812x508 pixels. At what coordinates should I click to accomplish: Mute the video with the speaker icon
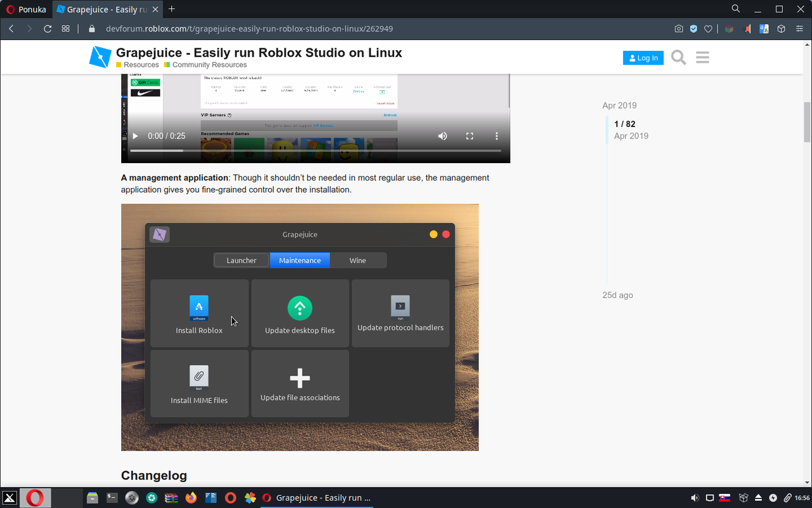point(443,136)
